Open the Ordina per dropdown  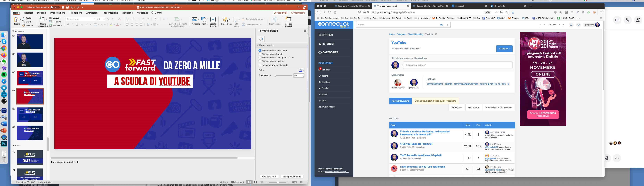474,108
